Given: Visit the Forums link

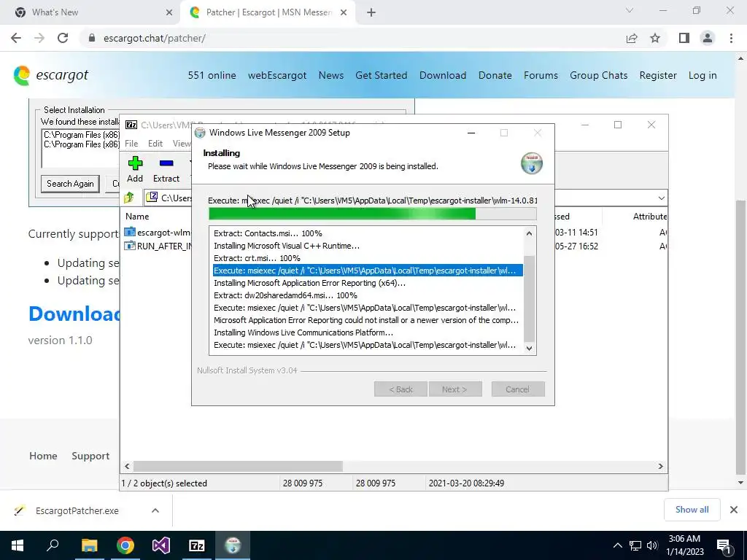Looking at the screenshot, I should (541, 75).
